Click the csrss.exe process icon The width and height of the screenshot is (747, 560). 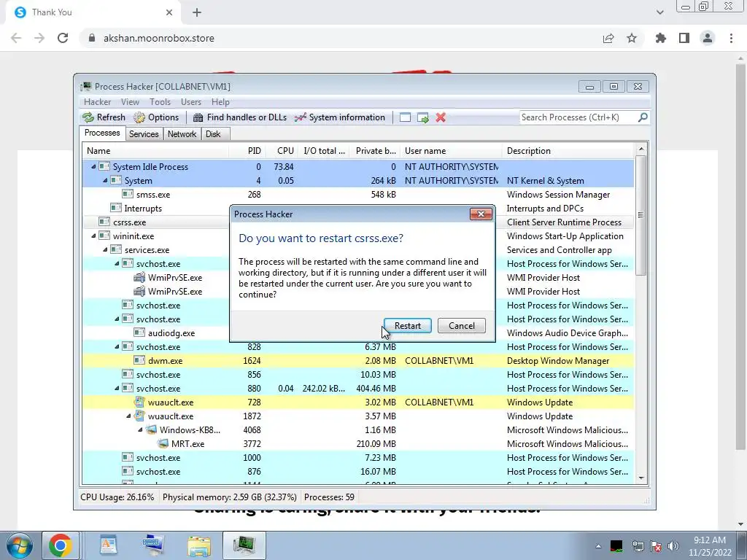pyautogui.click(x=104, y=222)
